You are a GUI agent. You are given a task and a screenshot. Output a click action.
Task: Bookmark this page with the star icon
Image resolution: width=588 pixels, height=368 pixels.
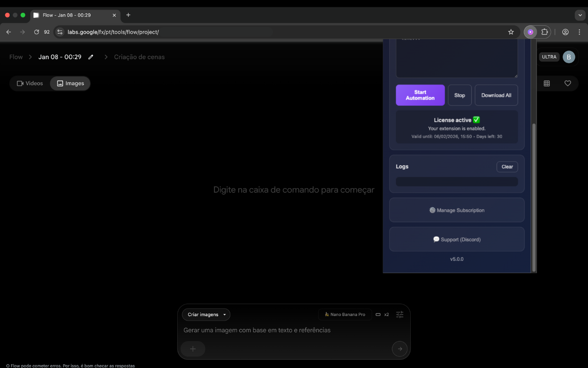511,32
